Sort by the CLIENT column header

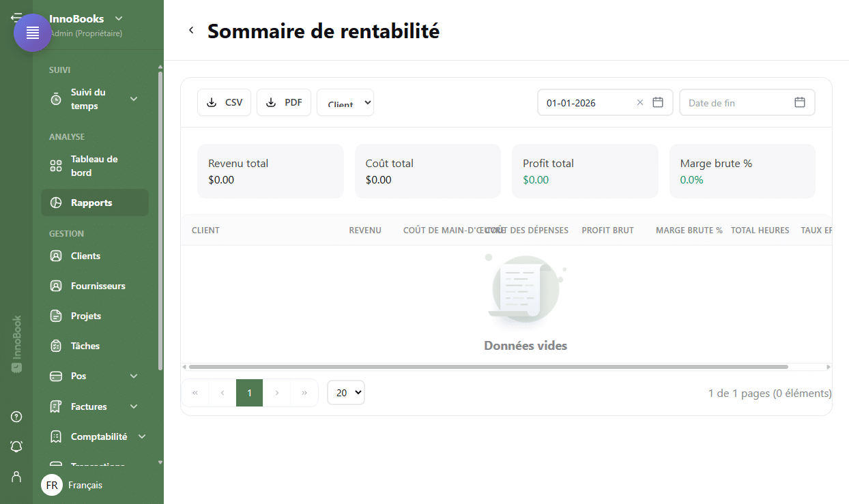tap(205, 230)
